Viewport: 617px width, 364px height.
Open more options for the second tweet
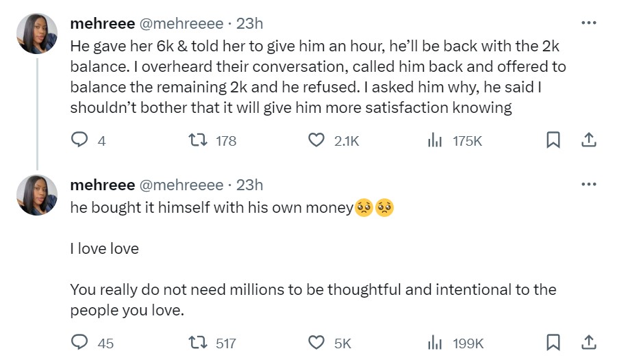(588, 185)
